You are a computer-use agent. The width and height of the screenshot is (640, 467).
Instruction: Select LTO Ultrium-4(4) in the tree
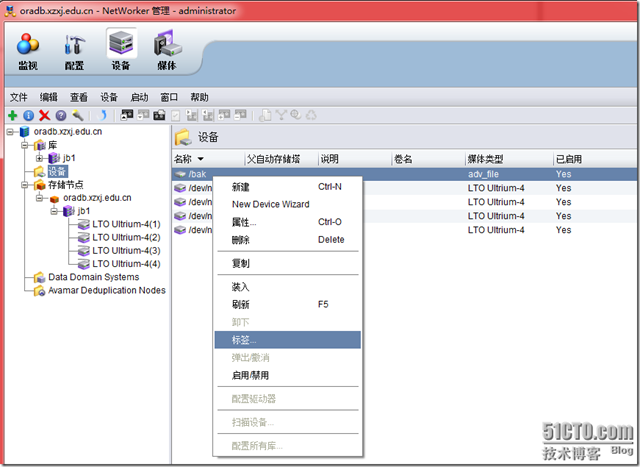click(x=126, y=264)
